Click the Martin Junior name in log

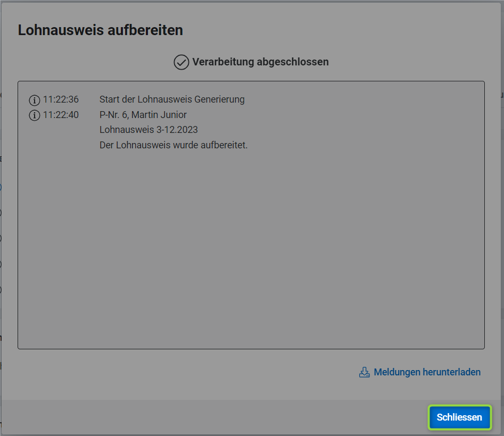(159, 115)
